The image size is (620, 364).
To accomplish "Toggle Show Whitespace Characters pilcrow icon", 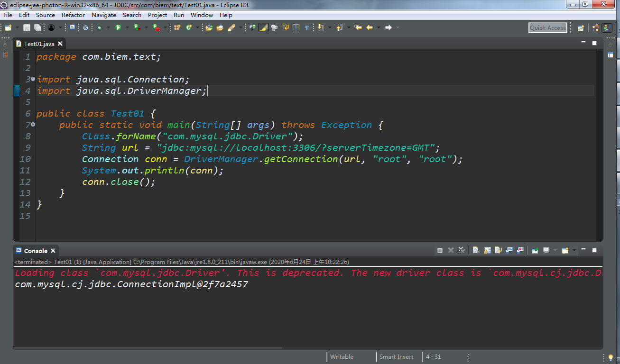I will 307,27.
